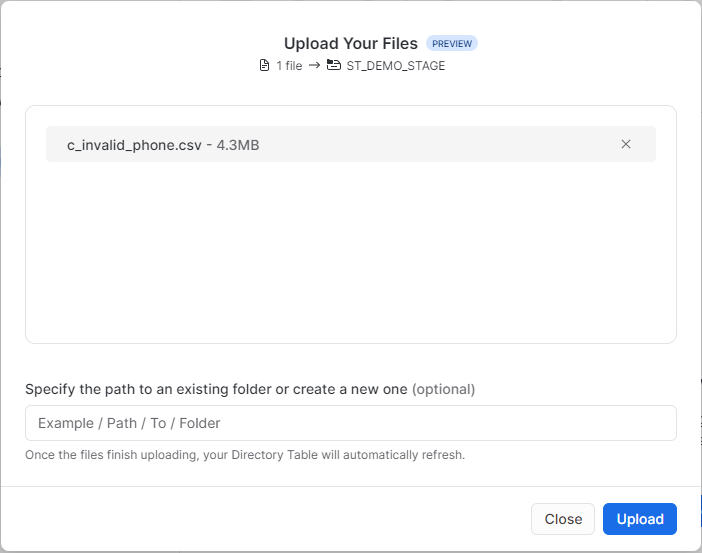
Task: Click the ST_DEMO_STAGE stage name
Action: 395,66
